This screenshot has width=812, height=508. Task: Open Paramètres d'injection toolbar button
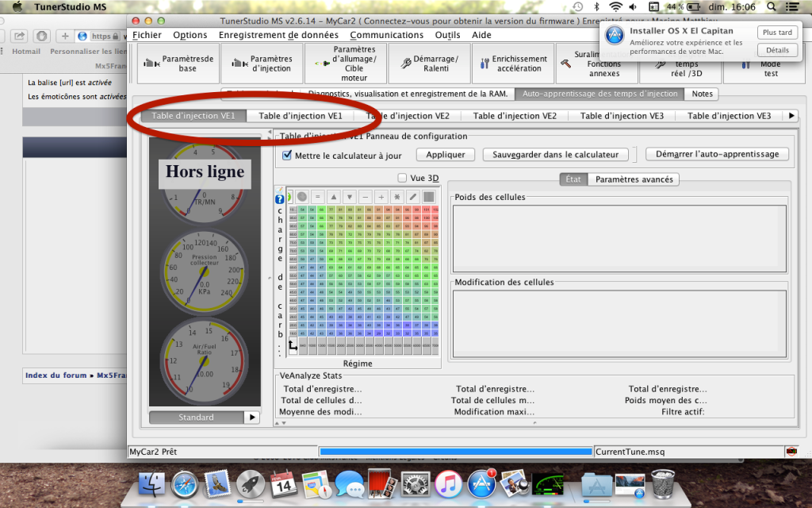tap(262, 63)
